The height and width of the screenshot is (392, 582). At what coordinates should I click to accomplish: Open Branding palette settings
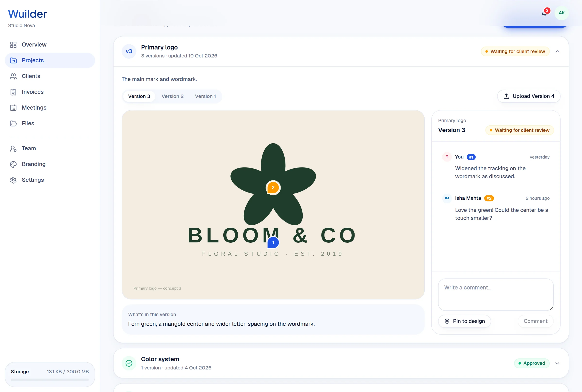(50, 164)
